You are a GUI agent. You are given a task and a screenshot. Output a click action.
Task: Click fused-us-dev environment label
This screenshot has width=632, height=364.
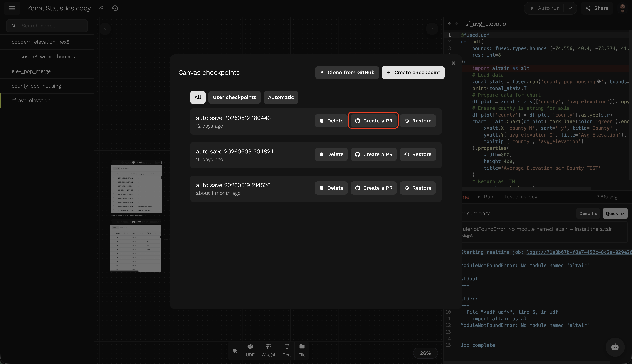pyautogui.click(x=521, y=197)
